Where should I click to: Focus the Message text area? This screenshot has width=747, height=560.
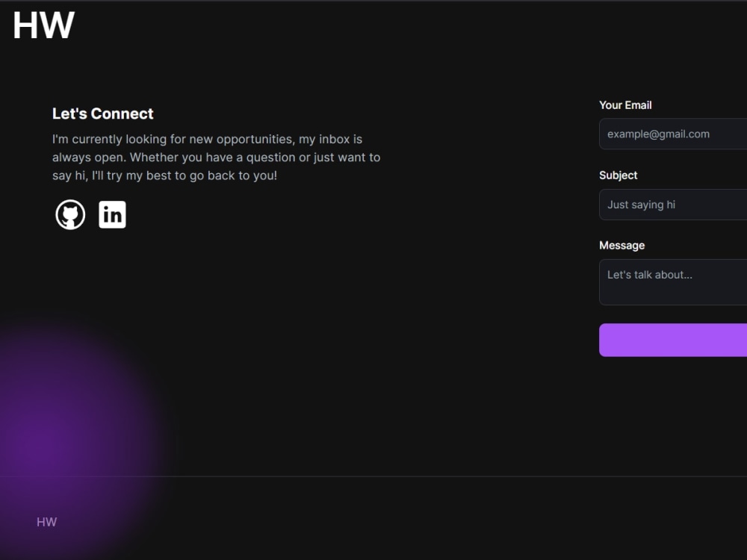pyautogui.click(x=673, y=282)
